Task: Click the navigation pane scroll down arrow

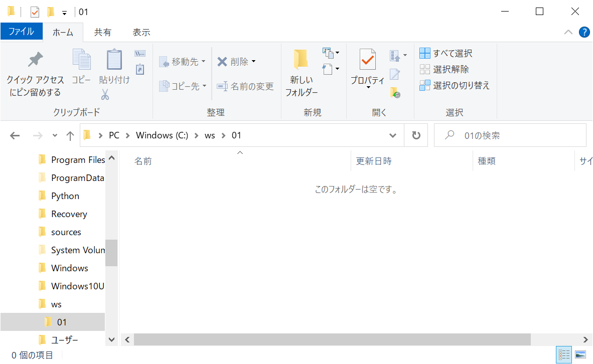Action: [x=111, y=339]
